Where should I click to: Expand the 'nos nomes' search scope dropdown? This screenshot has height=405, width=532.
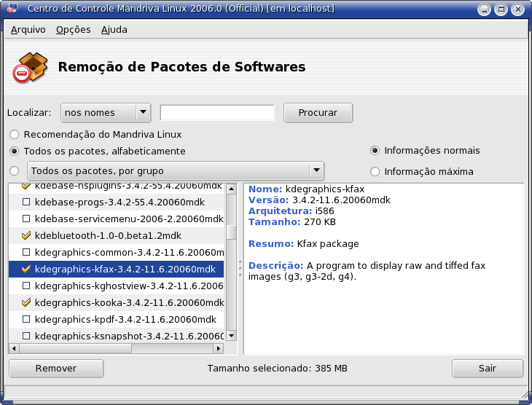pos(106,113)
